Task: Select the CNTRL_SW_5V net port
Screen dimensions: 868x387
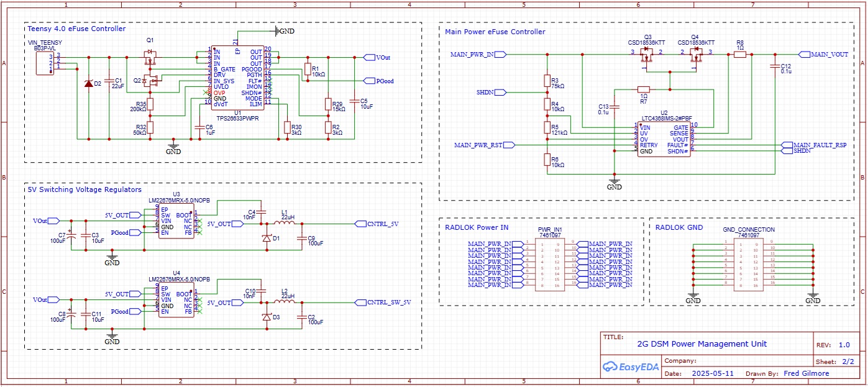Action: tap(382, 302)
